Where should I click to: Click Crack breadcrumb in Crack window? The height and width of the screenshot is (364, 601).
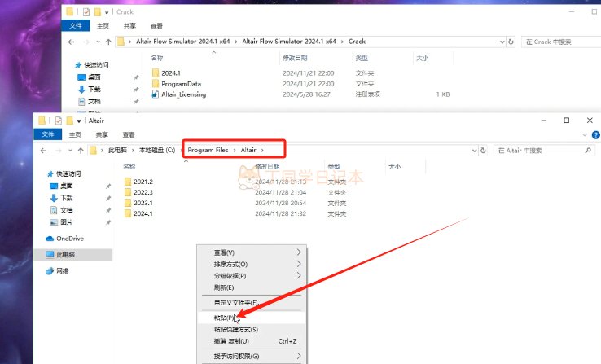coord(357,42)
